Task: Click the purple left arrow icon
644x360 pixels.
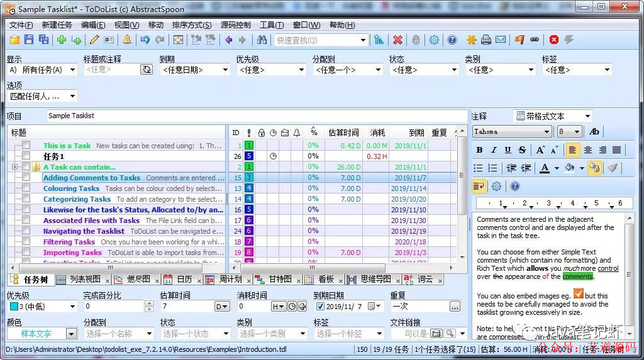Action: (229, 40)
